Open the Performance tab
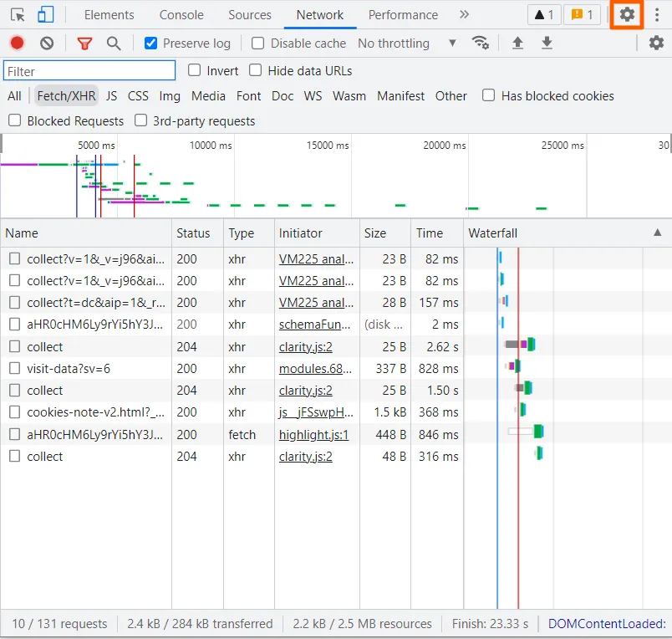Viewport: 672px width, 639px height. click(x=404, y=15)
